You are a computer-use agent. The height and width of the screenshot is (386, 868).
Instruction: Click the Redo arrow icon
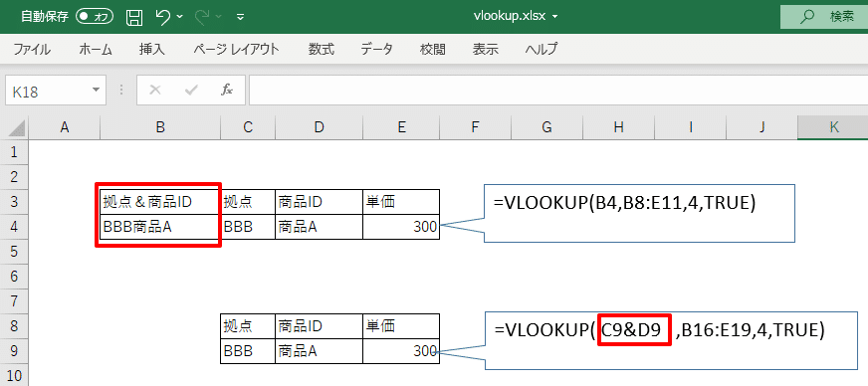click(202, 17)
